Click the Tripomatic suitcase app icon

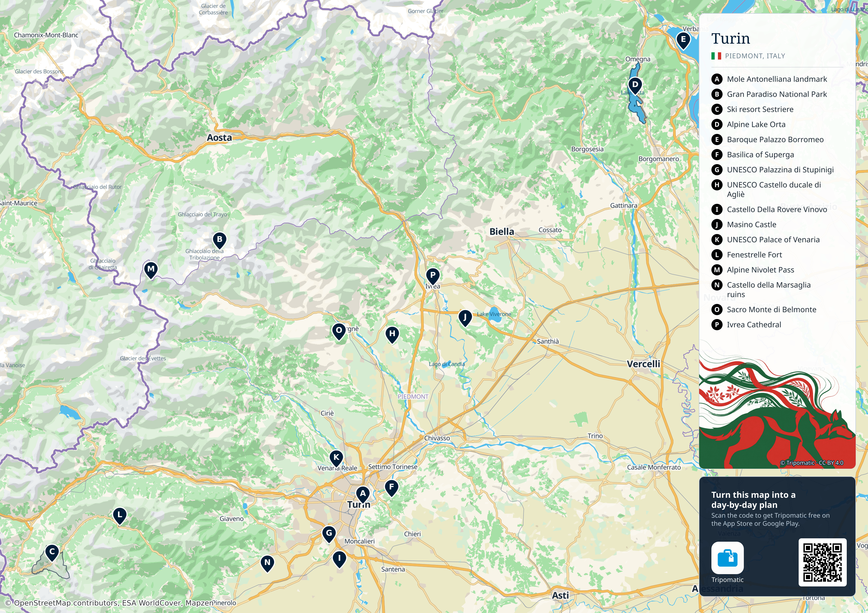(x=727, y=558)
